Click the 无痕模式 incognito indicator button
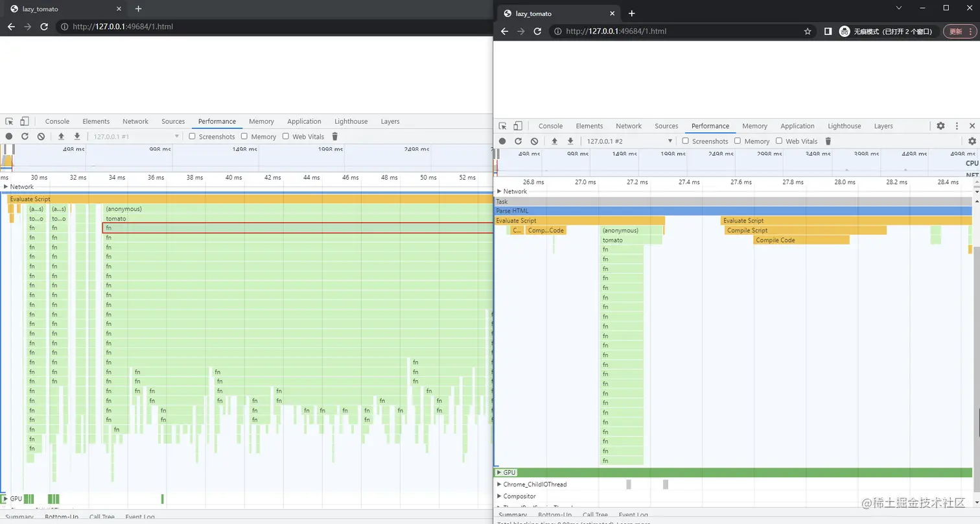This screenshot has width=980, height=524. click(x=887, y=31)
